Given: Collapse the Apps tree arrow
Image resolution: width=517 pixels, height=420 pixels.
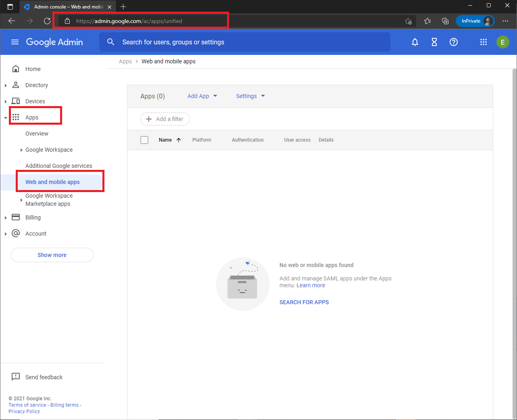Looking at the screenshot, I should pyautogui.click(x=6, y=118).
